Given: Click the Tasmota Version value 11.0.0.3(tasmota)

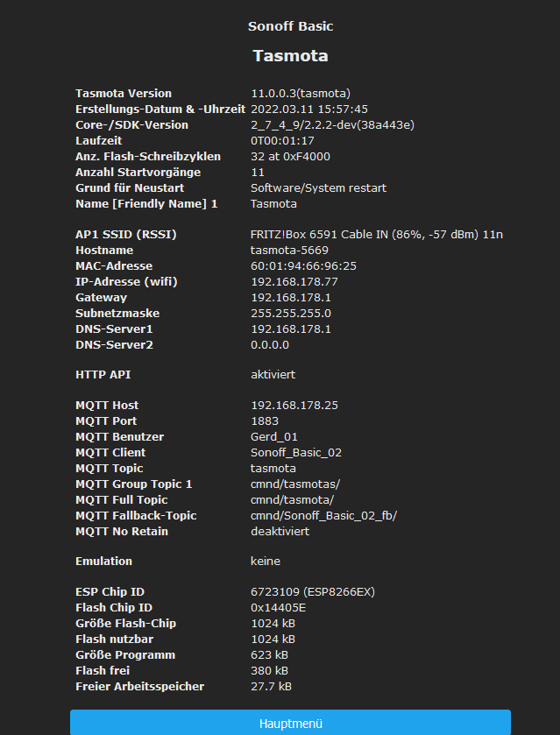Looking at the screenshot, I should (x=301, y=94).
